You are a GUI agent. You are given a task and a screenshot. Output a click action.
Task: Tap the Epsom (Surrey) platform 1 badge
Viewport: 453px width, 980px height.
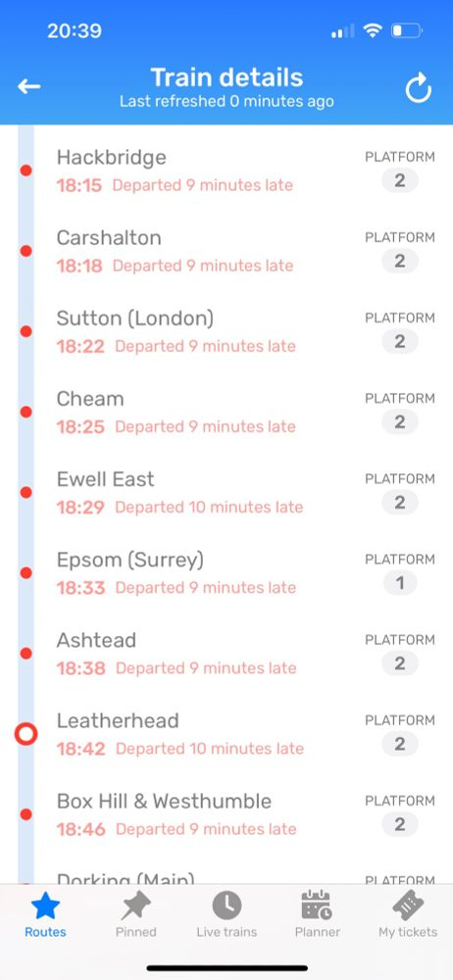tap(400, 583)
